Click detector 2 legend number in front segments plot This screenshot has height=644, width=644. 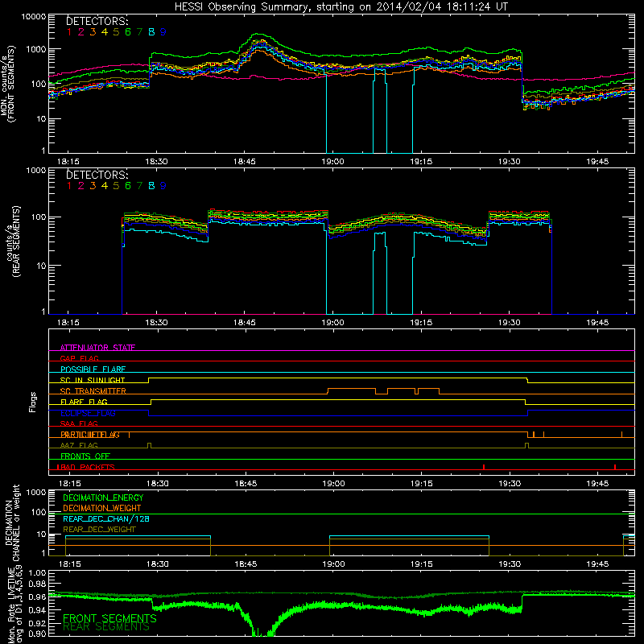tap(81, 31)
